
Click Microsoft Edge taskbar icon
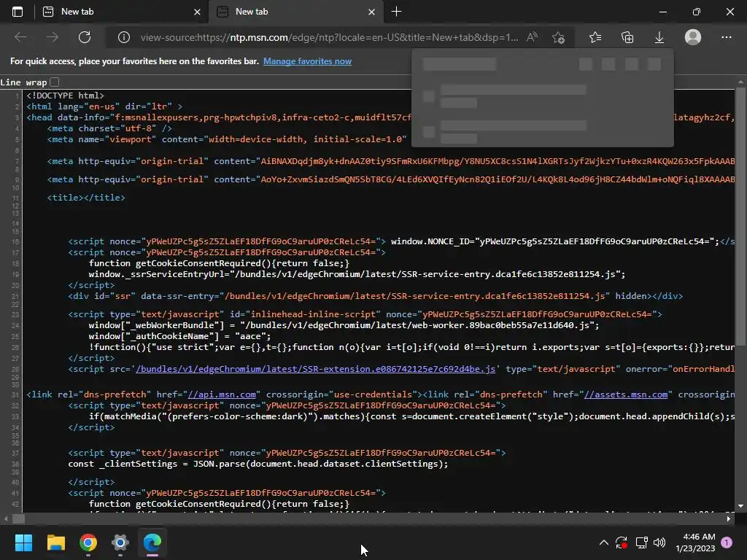tap(152, 542)
